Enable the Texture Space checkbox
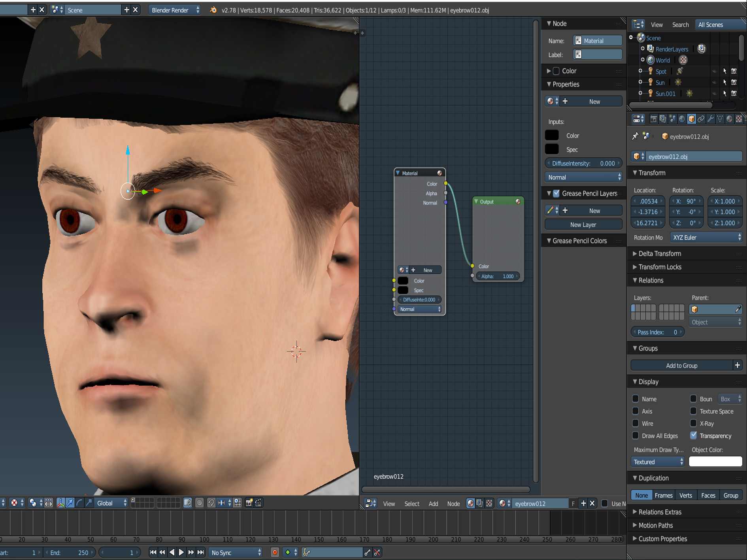Screen dimensions: 747x560 [693, 411]
